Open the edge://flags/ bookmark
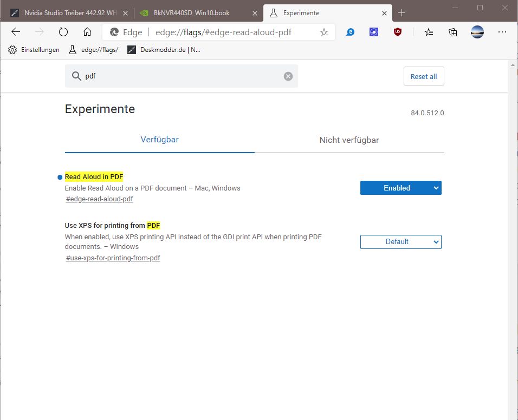 point(94,50)
